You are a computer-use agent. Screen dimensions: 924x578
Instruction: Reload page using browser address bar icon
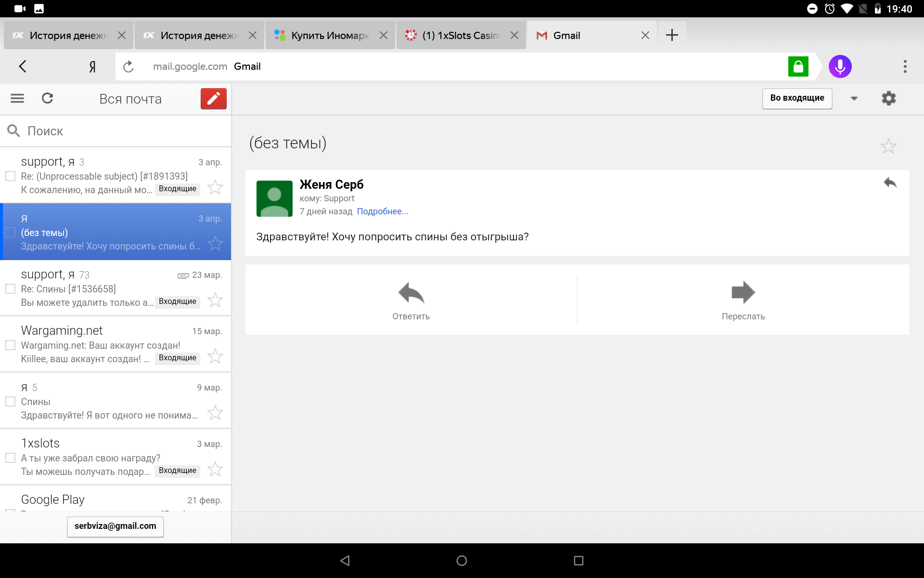tap(128, 66)
